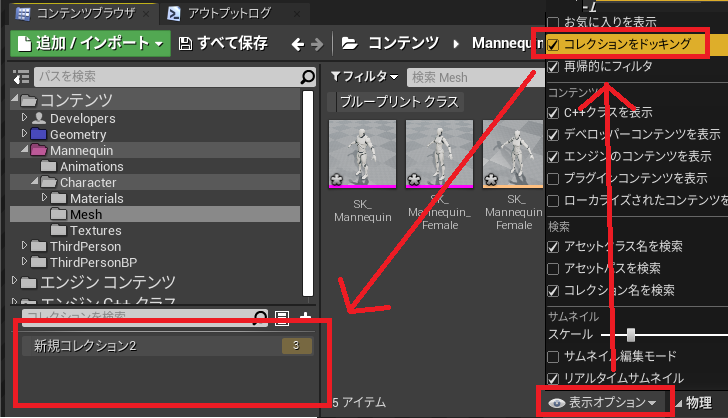Click the breadcrumb arrow after コンテンツ
728x418 pixels.
coord(456,44)
